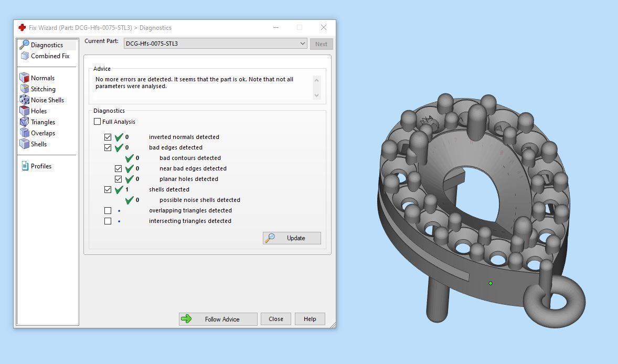Click the Normals cube icon
The width and height of the screenshot is (618, 364).
pos(25,78)
